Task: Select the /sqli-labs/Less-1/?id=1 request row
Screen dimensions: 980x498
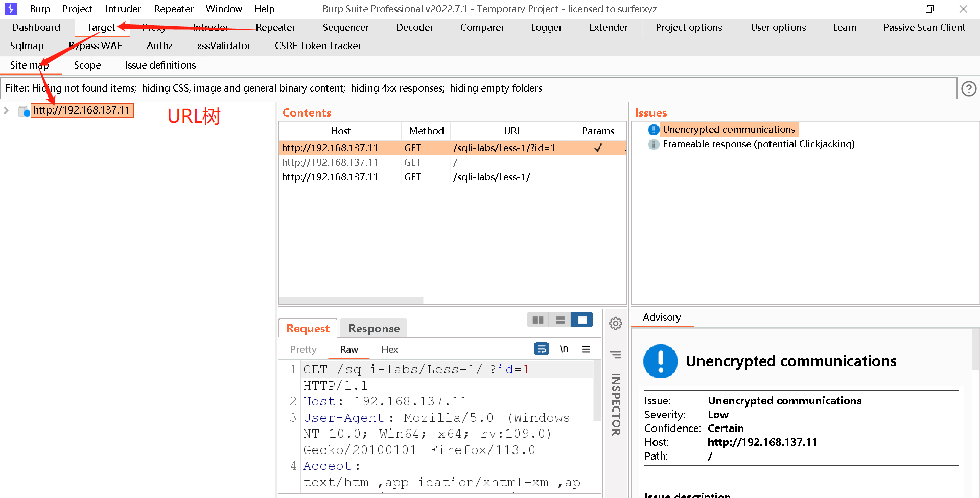Action: click(452, 148)
